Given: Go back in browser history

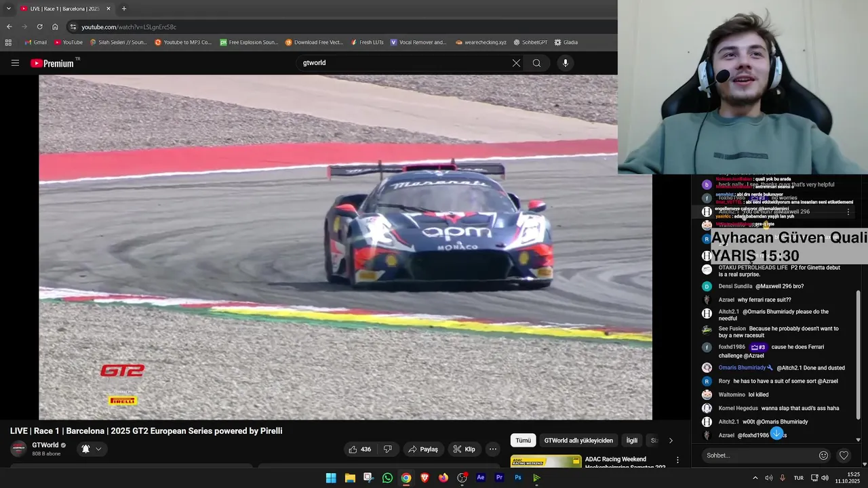Looking at the screenshot, I should click(9, 26).
